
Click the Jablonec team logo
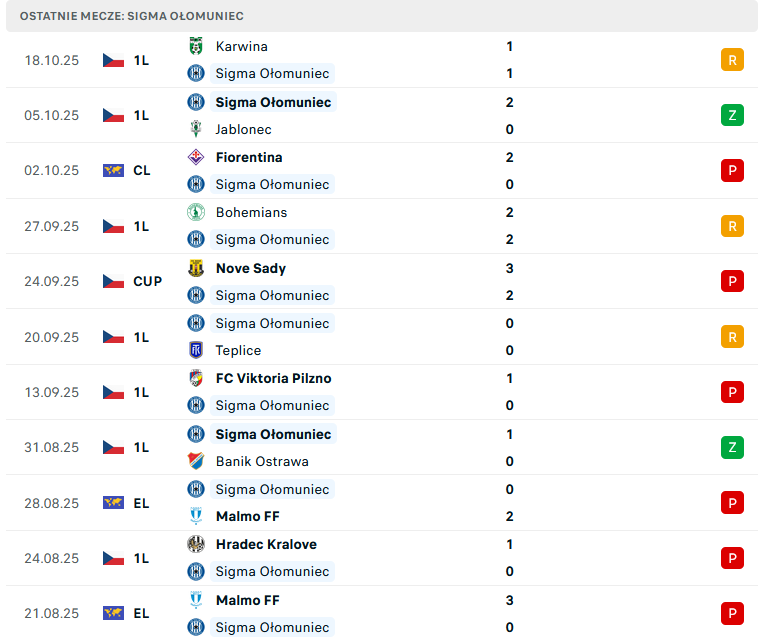tap(196, 129)
